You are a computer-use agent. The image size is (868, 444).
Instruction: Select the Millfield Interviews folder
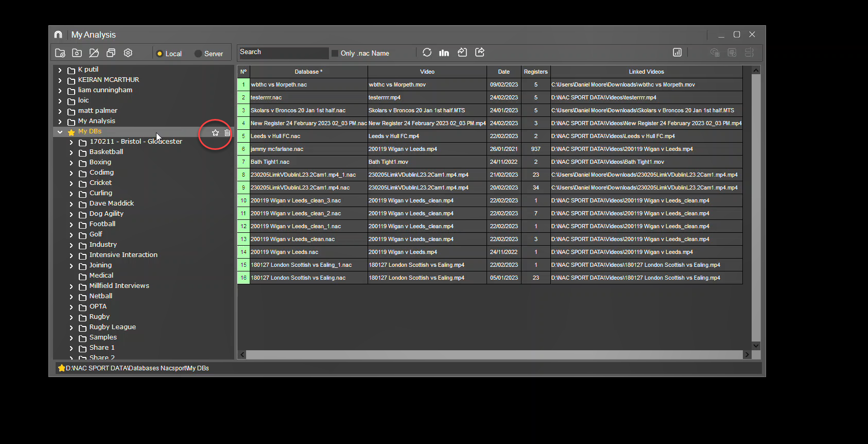pyautogui.click(x=119, y=286)
